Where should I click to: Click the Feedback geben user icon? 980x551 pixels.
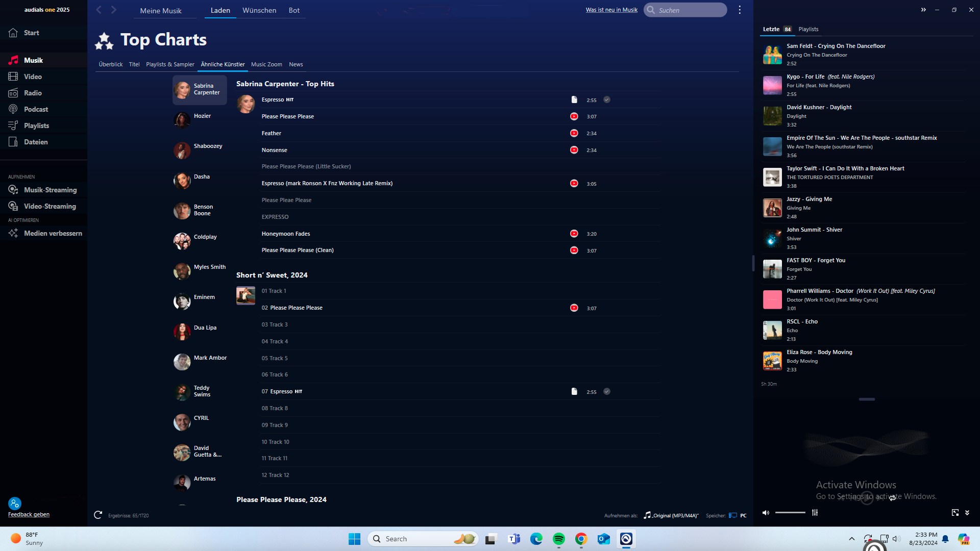click(14, 504)
